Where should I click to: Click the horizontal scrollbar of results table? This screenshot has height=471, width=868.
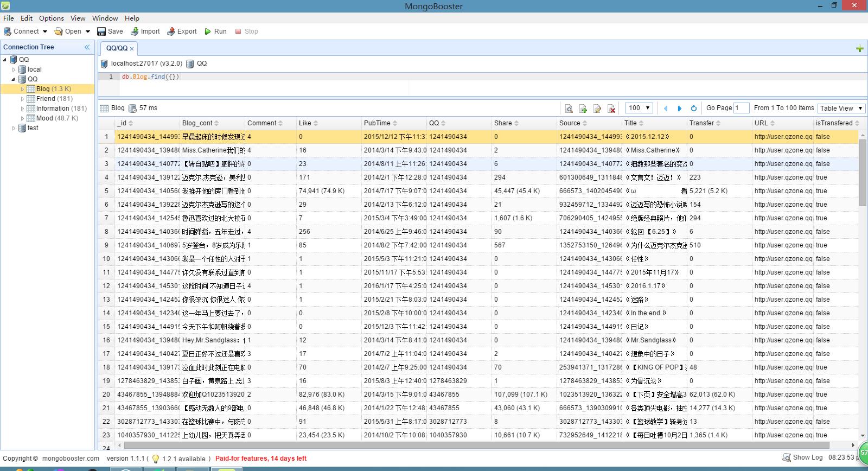point(477,445)
